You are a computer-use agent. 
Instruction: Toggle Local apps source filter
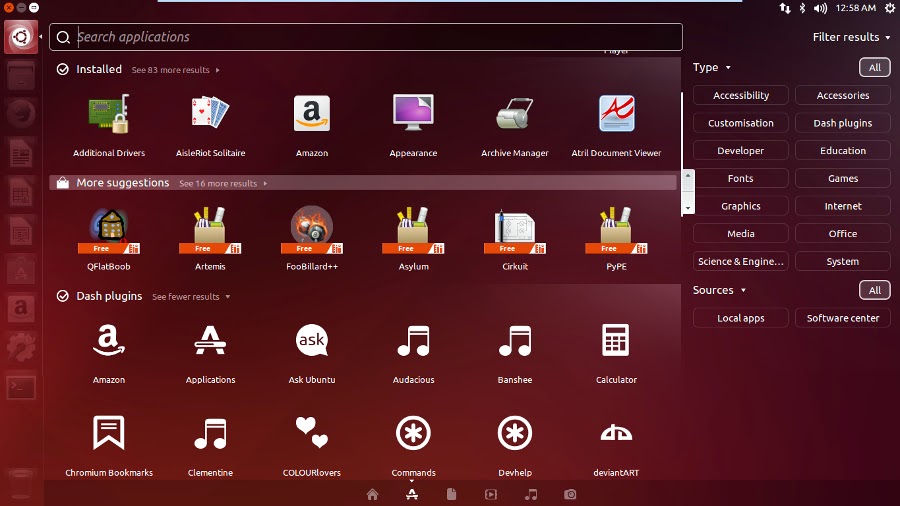coord(740,318)
